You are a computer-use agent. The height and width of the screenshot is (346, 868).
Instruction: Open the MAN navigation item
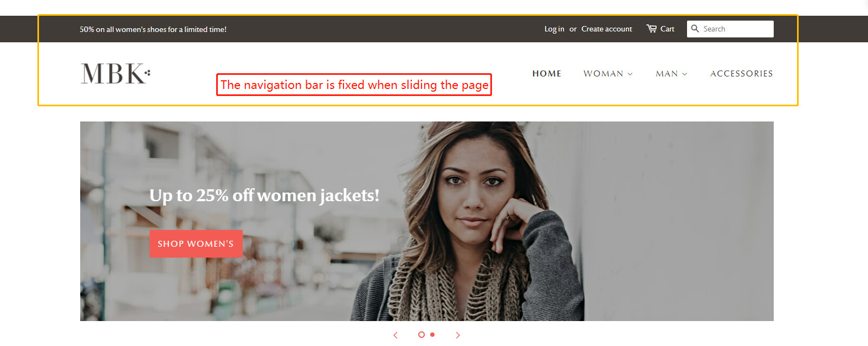tap(666, 74)
